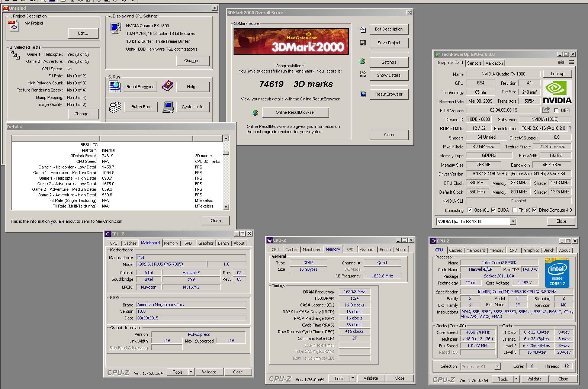
Task: Click the display monitor icon in Display settings
Action: coord(116,28)
